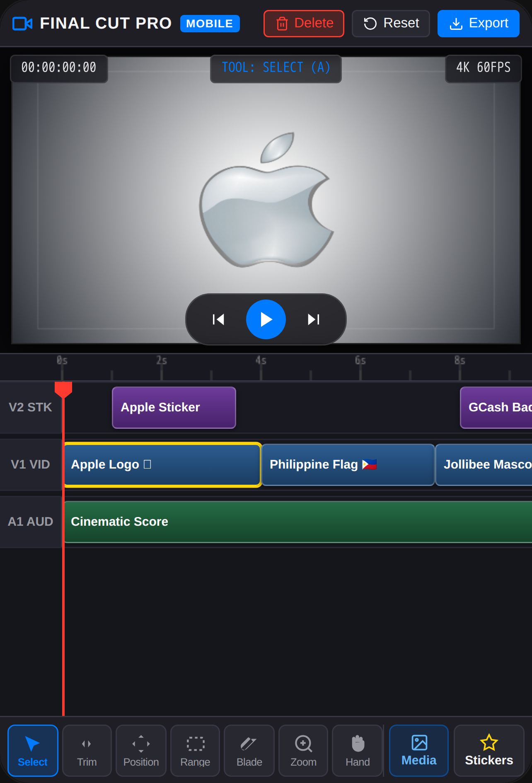Select the Apple Sticker clip
532x783 pixels.
coord(174,408)
